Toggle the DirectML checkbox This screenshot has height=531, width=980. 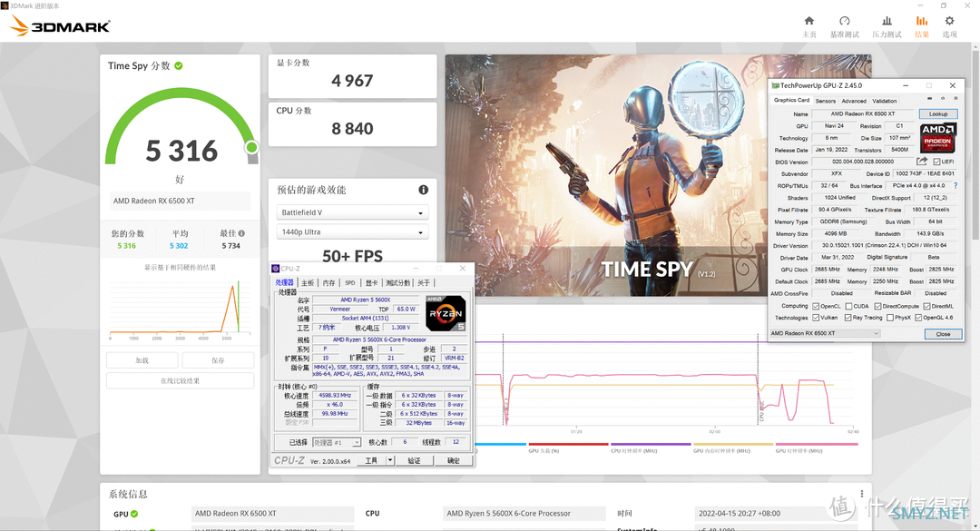click(926, 307)
